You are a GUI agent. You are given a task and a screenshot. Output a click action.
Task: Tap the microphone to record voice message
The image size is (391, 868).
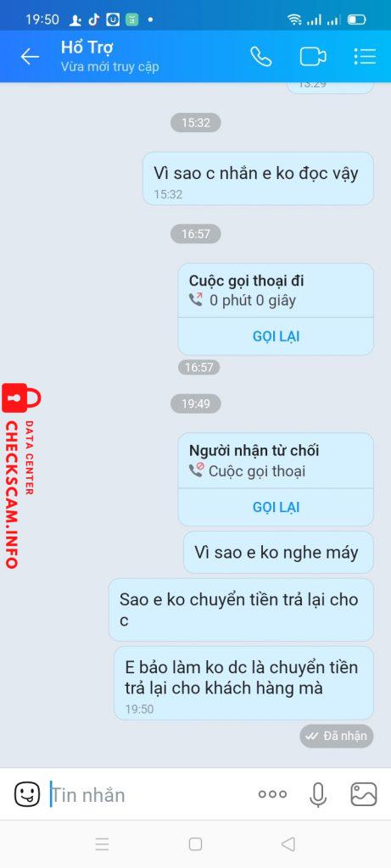pos(318,795)
